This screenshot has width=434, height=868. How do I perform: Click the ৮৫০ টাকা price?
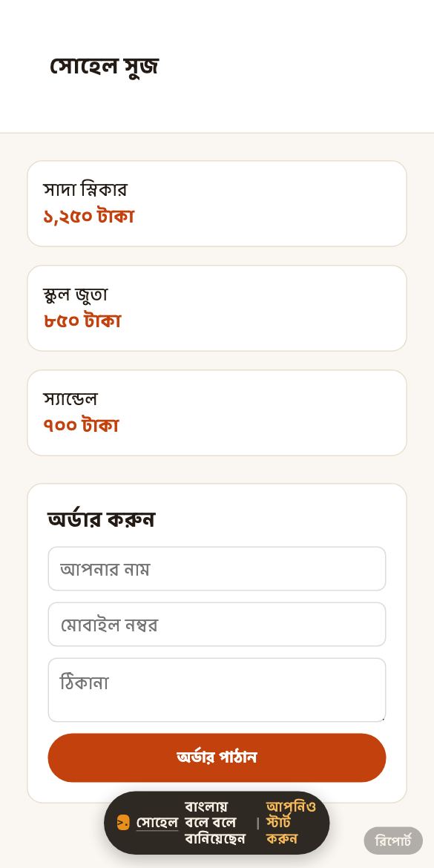[x=82, y=321]
